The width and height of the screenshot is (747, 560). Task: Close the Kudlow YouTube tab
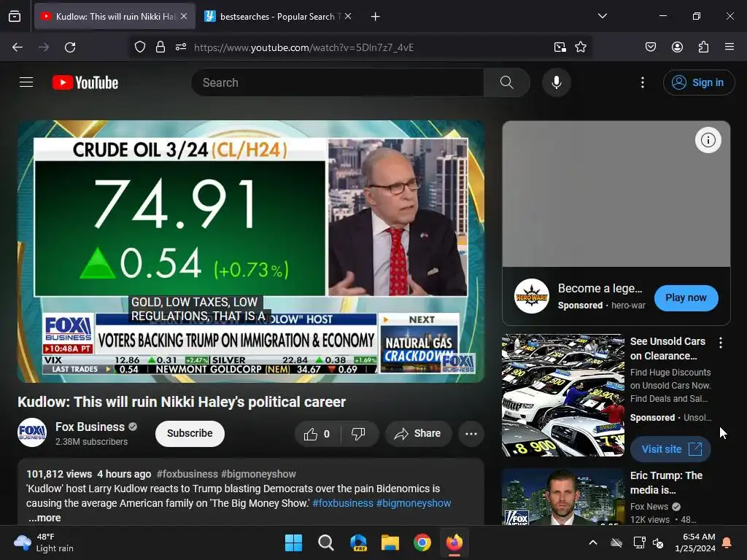point(184,16)
